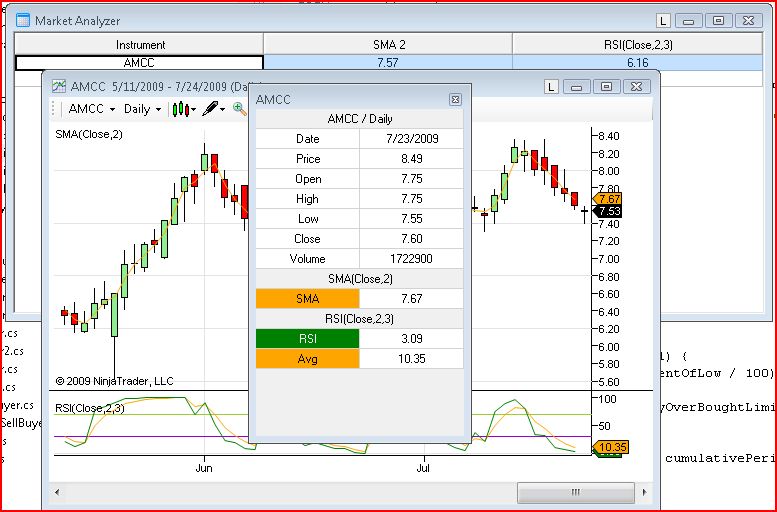Click the horizontal scrollbar thumb
This screenshot has width=777, height=512.
click(576, 492)
